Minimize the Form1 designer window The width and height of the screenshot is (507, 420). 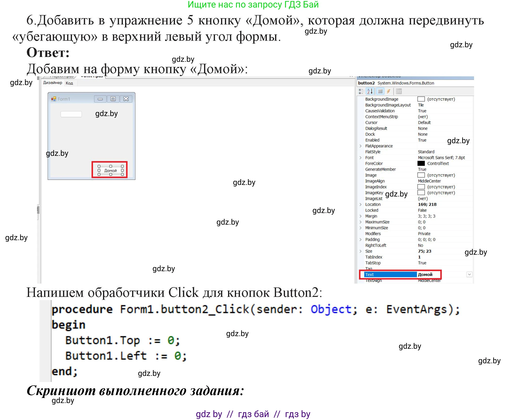(100, 99)
